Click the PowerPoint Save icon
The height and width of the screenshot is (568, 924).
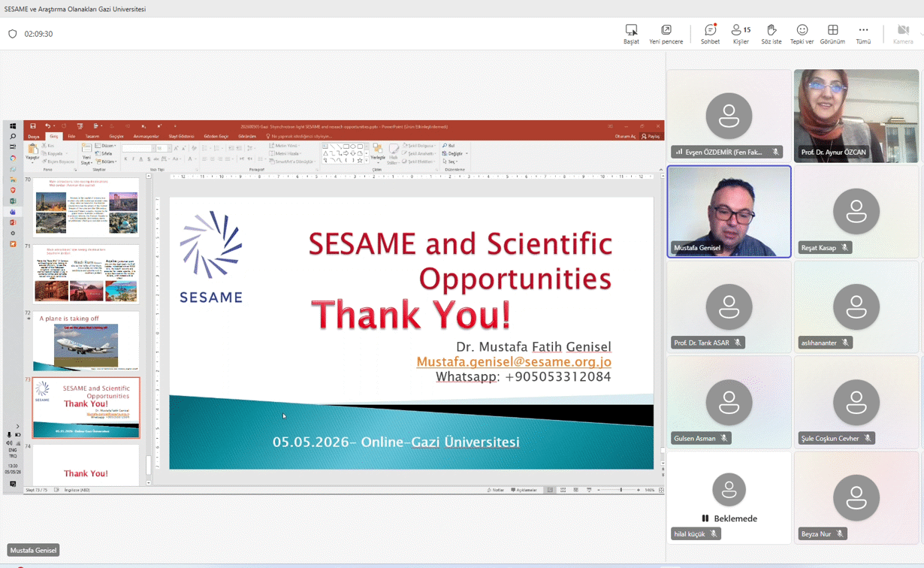click(x=32, y=126)
